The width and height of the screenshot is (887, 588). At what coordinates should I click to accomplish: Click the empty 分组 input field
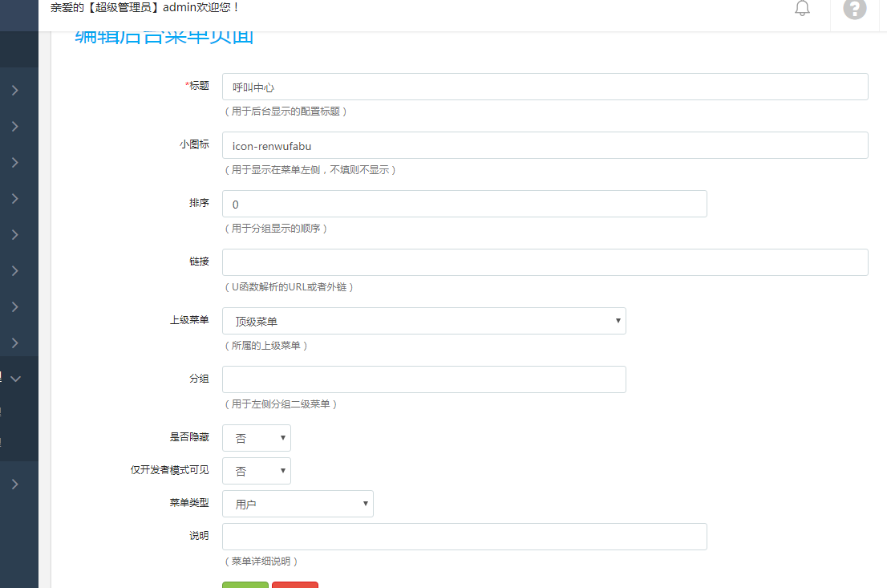click(x=423, y=379)
